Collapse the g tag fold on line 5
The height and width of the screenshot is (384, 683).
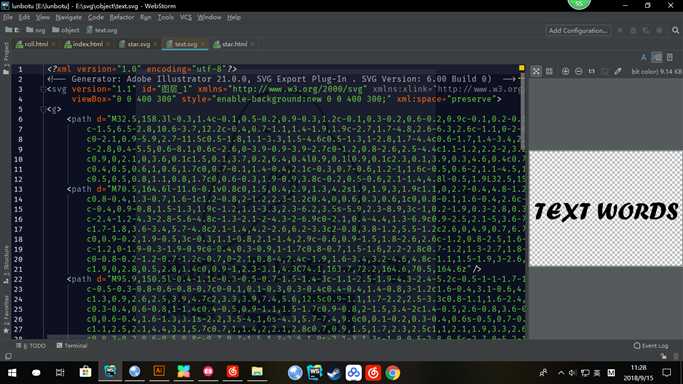(x=43, y=109)
